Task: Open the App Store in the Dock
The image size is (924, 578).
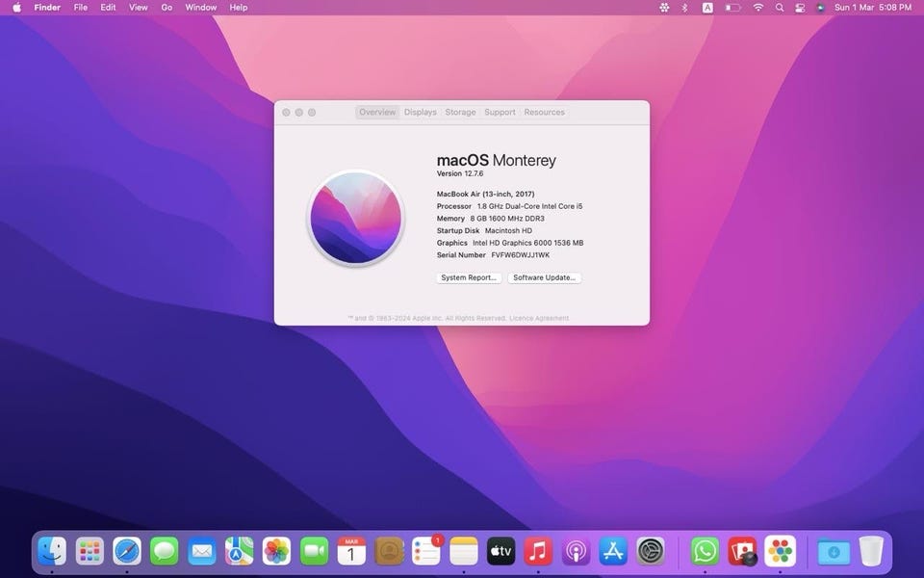Action: [613, 551]
